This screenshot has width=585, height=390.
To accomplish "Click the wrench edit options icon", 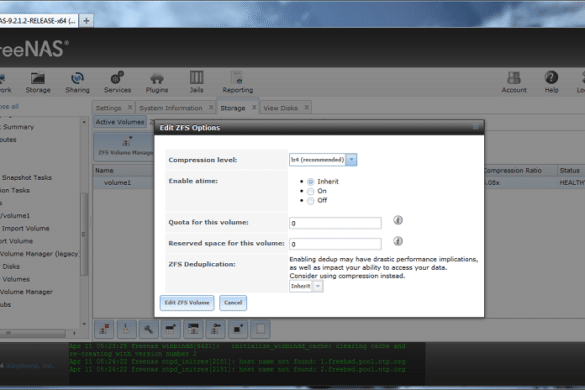I will tap(148, 329).
